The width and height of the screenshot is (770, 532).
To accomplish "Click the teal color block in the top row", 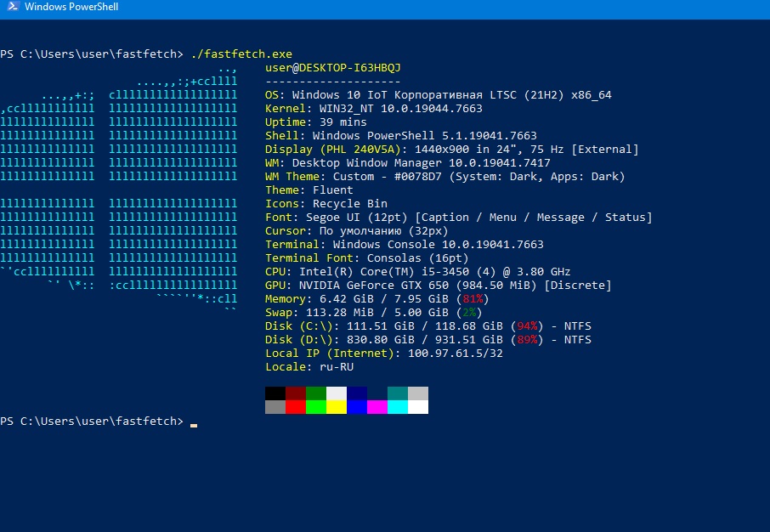I will pos(397,393).
